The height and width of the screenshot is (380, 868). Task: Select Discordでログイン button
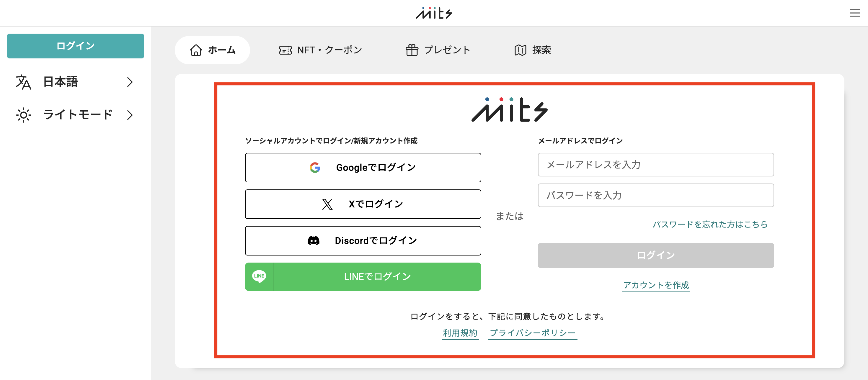pyautogui.click(x=363, y=241)
